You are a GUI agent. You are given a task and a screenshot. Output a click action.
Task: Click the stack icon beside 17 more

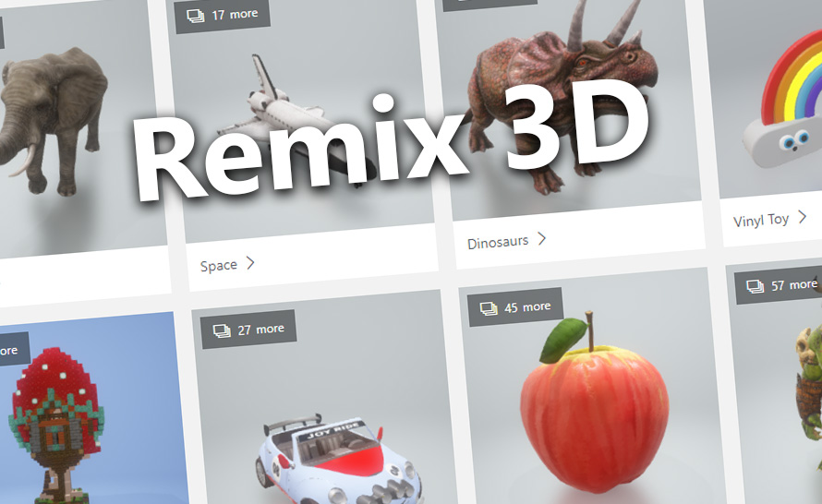pyautogui.click(x=196, y=17)
